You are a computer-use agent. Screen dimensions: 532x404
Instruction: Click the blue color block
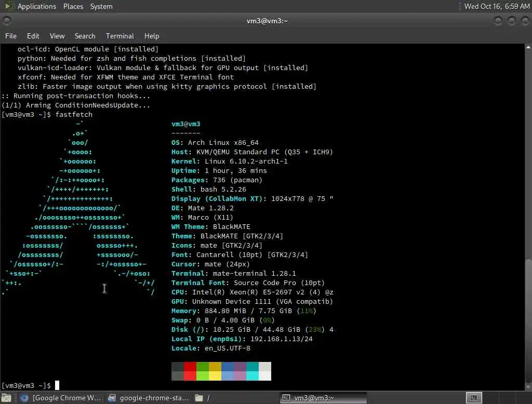tap(228, 367)
